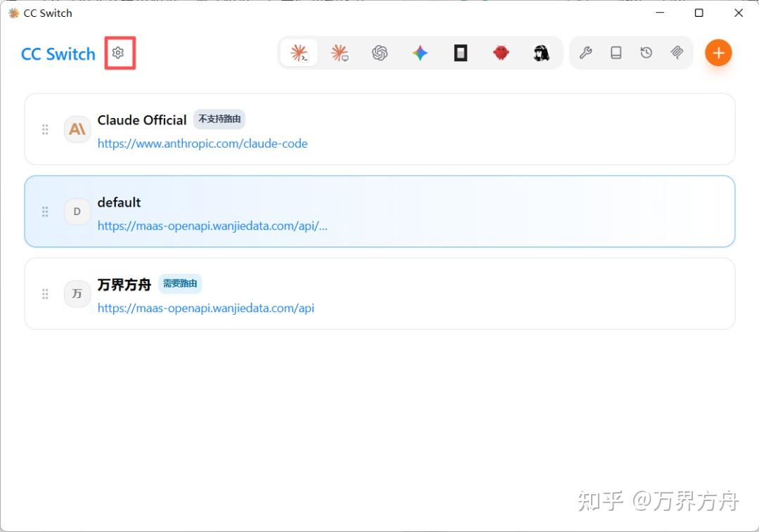Switch to the red creature app icon
759x532 pixels.
click(x=501, y=52)
